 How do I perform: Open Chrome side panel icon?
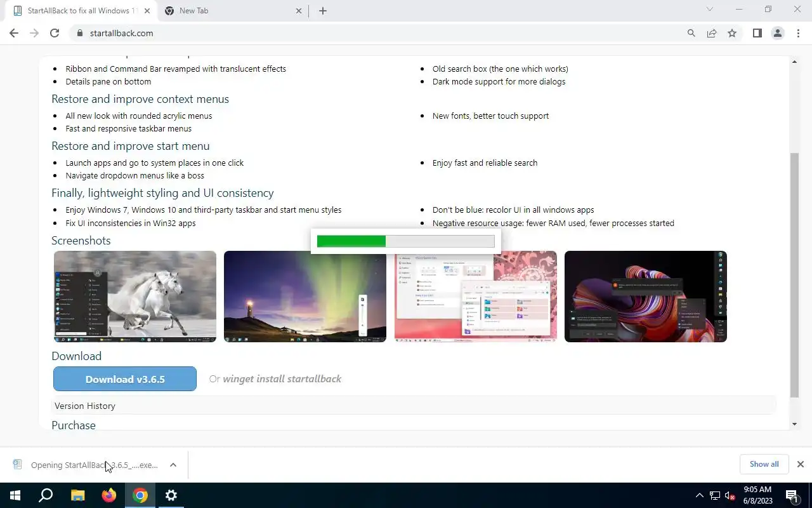coord(757,33)
